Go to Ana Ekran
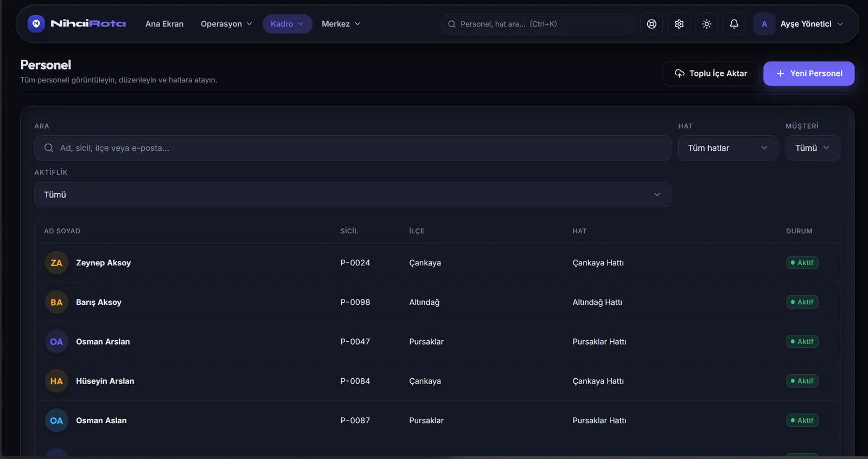The image size is (868, 459). (x=164, y=24)
